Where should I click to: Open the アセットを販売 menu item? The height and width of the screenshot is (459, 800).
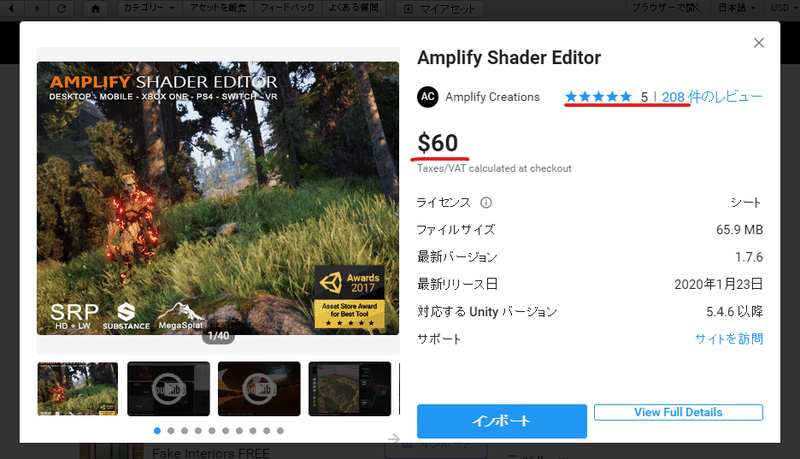(x=218, y=8)
